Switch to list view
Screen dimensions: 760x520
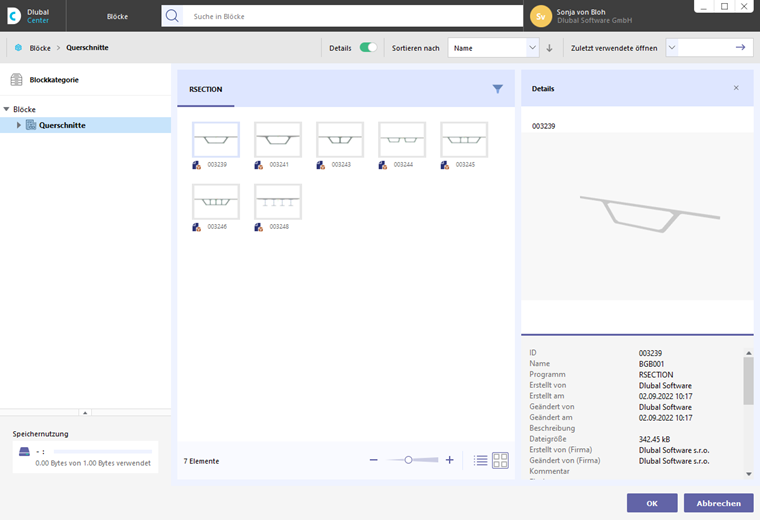click(x=480, y=460)
